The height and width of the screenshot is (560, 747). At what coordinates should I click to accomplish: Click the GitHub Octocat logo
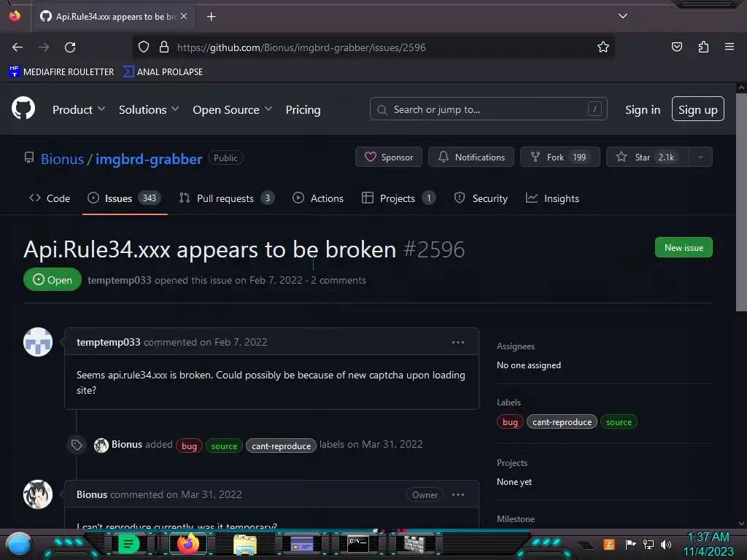(23, 108)
